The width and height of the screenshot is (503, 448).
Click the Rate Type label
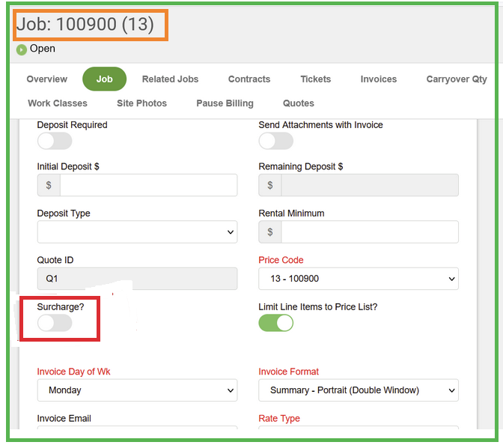click(x=279, y=419)
